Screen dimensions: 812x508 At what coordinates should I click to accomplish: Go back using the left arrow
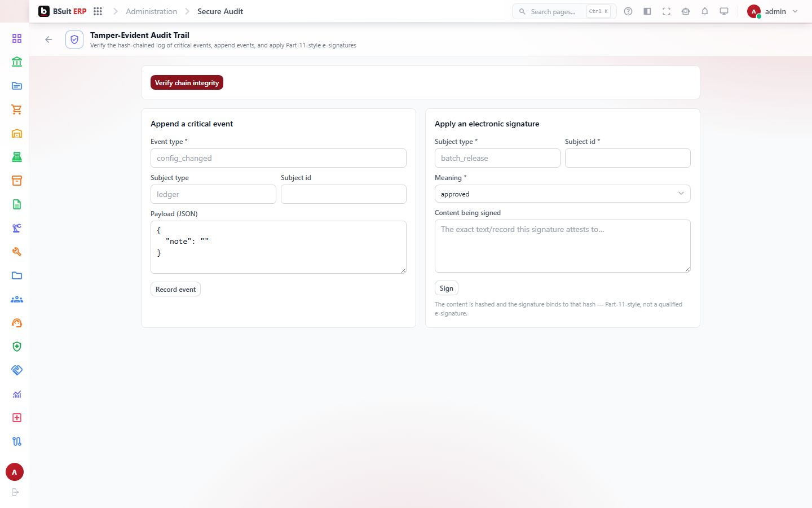(x=48, y=40)
